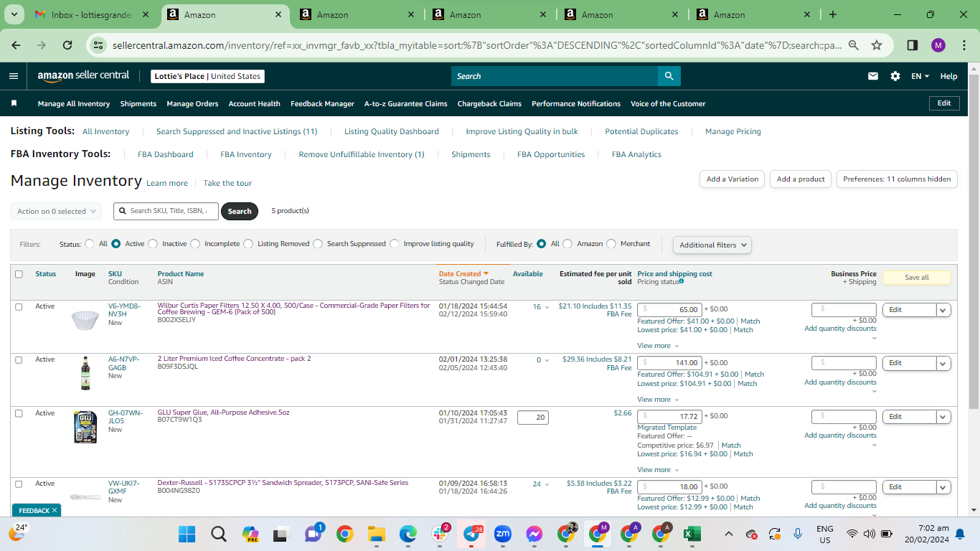The image size is (980, 551).
Task: Open a new browser tab
Action: (x=833, y=14)
